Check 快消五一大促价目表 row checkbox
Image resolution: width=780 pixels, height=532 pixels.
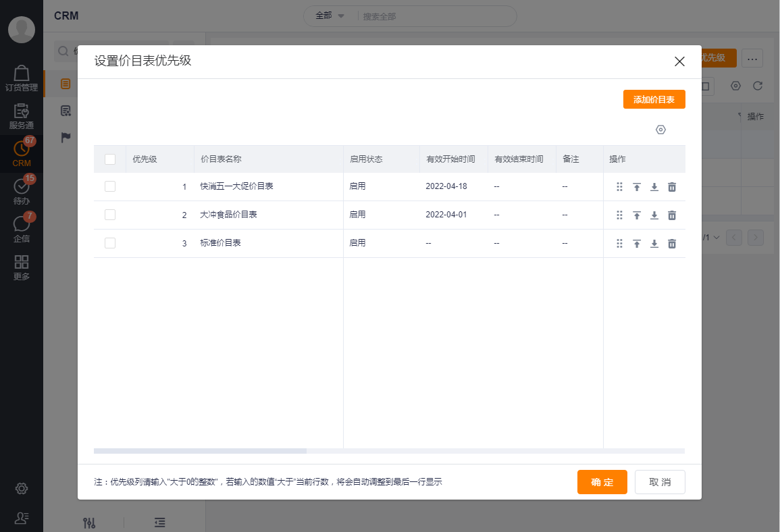pyautogui.click(x=110, y=186)
